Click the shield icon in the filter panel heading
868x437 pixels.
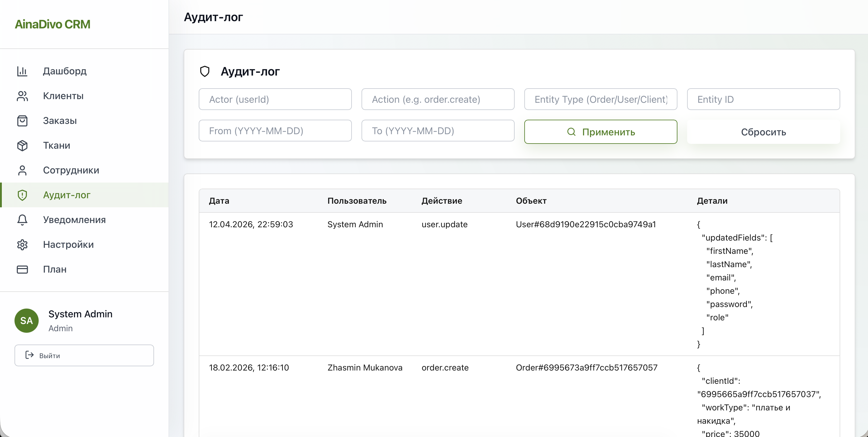click(x=204, y=72)
